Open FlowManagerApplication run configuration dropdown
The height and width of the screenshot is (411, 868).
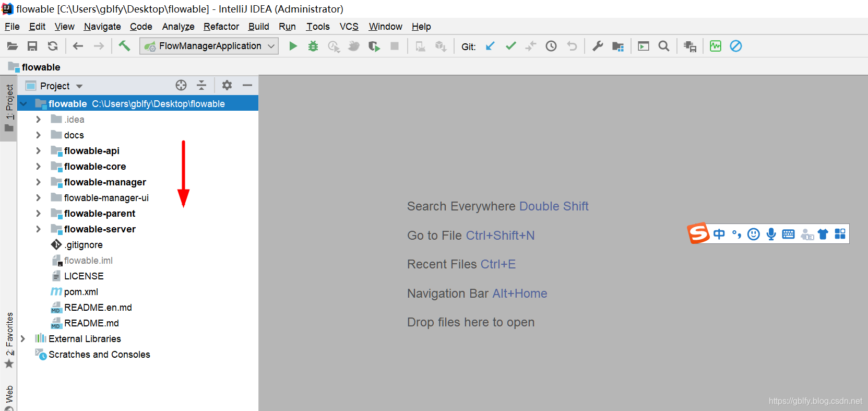tap(209, 46)
